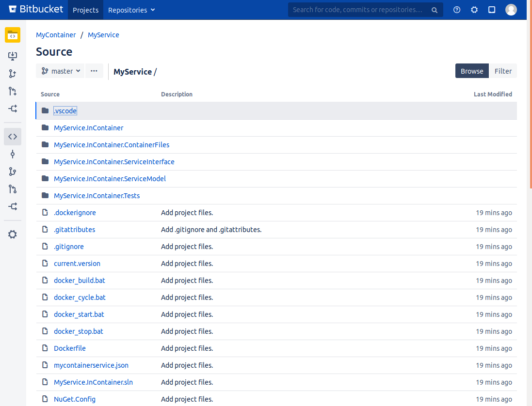Click file icon beside .gitignore
The image size is (532, 406).
tap(45, 246)
